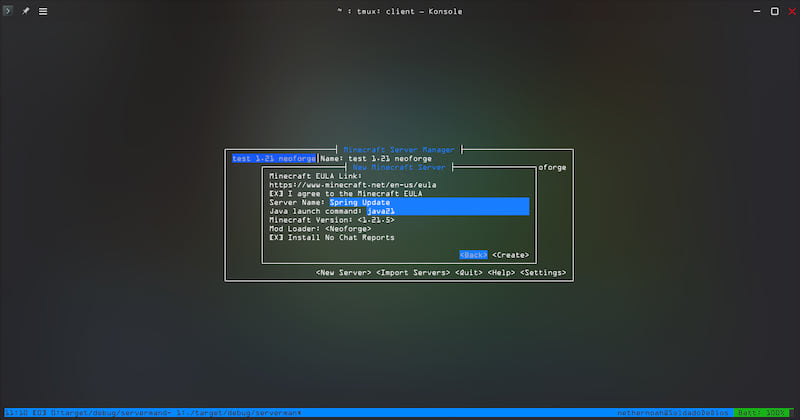The height and width of the screenshot is (420, 800).
Task: Open the Konsole hamburger menu
Action: (43, 10)
